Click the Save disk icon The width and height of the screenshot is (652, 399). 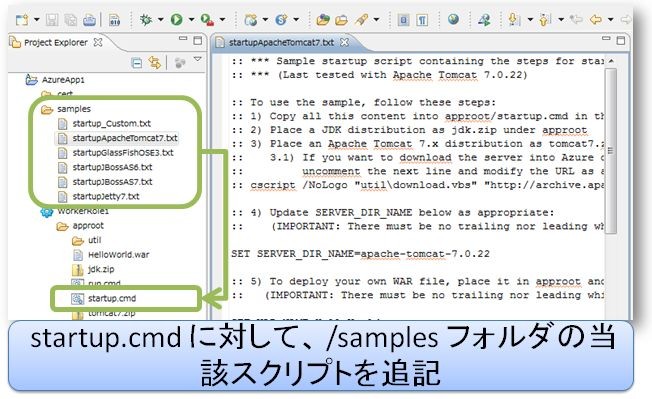click(x=52, y=20)
